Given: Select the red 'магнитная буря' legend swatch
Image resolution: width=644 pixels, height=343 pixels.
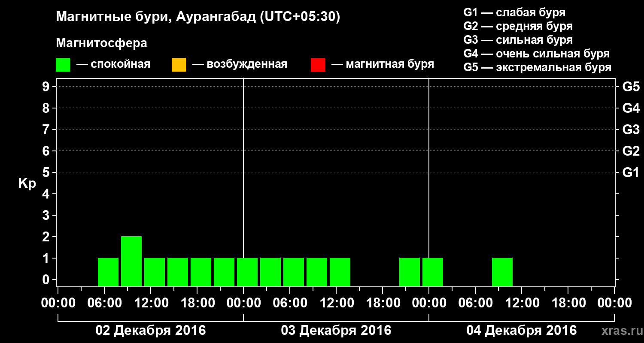Looking at the screenshot, I should 318,65.
